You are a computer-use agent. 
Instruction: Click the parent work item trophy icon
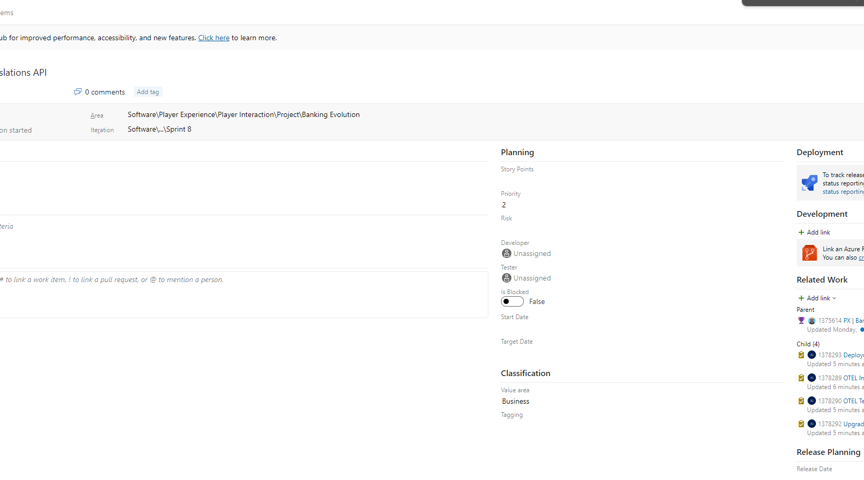tap(801, 321)
